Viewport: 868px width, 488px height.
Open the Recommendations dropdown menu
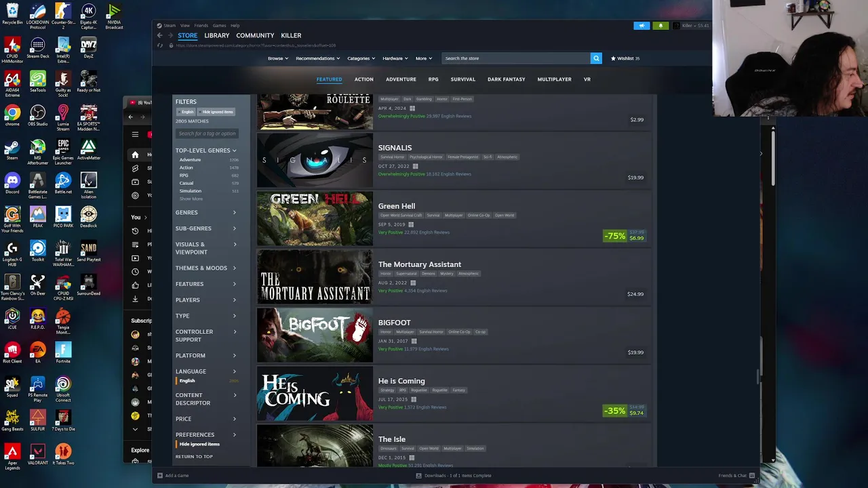tap(318, 58)
